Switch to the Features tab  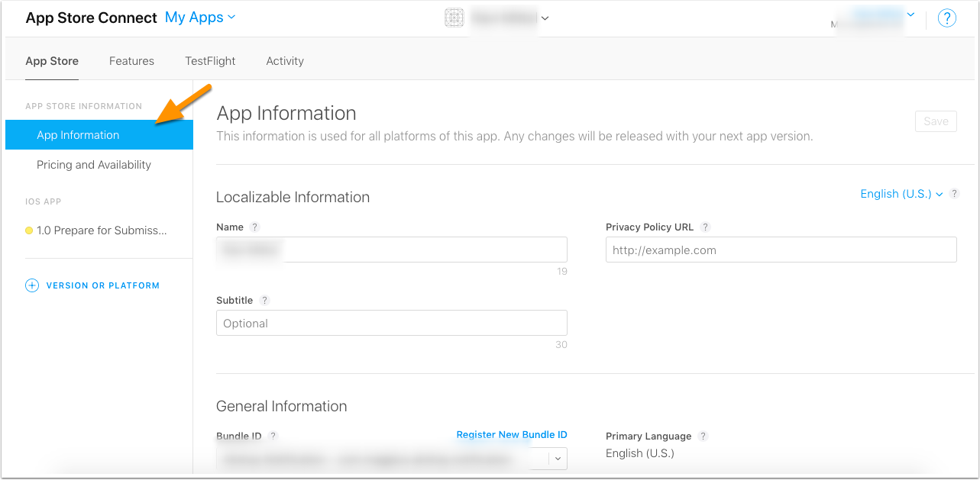pyautogui.click(x=131, y=61)
